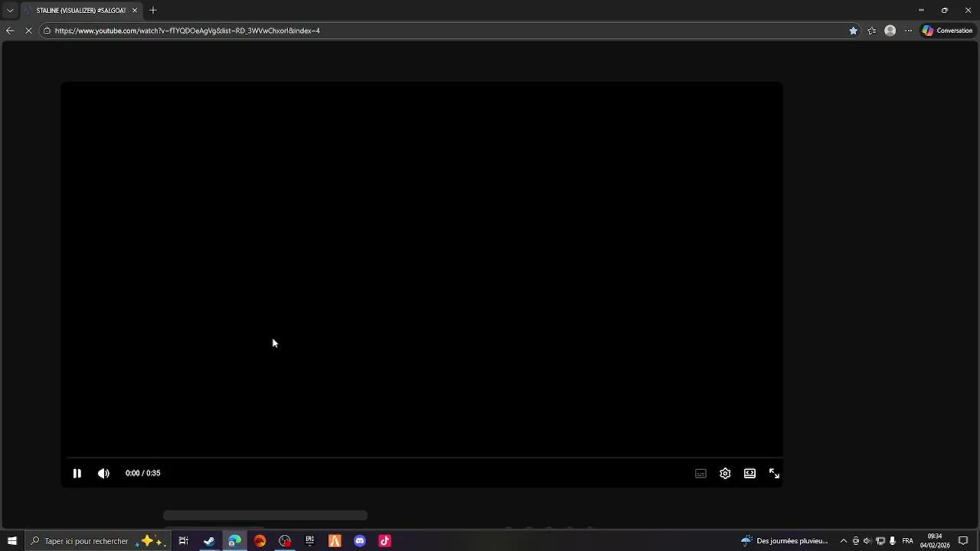
Task: Open the favorites list icon
Action: [x=872, y=31]
